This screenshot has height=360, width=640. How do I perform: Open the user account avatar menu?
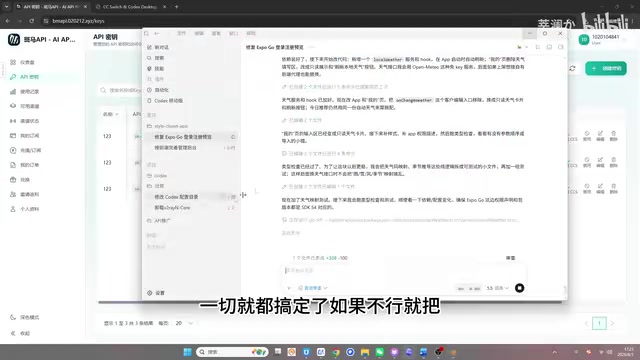point(584,40)
